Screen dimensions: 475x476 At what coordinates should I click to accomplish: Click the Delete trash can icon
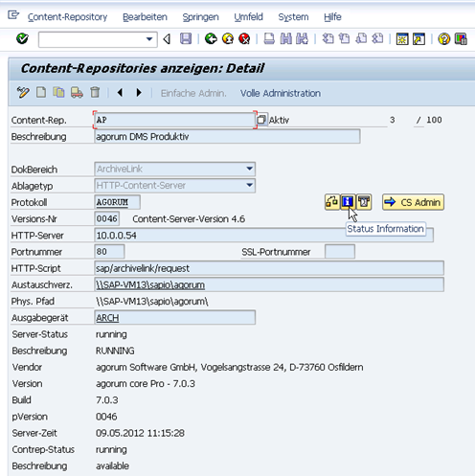tap(95, 93)
